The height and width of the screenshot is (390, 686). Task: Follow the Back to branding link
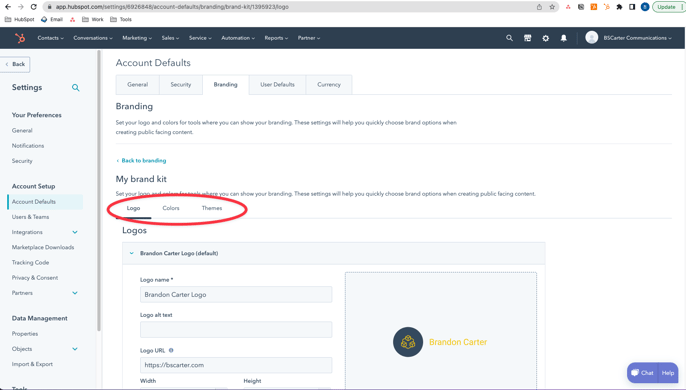pos(141,161)
